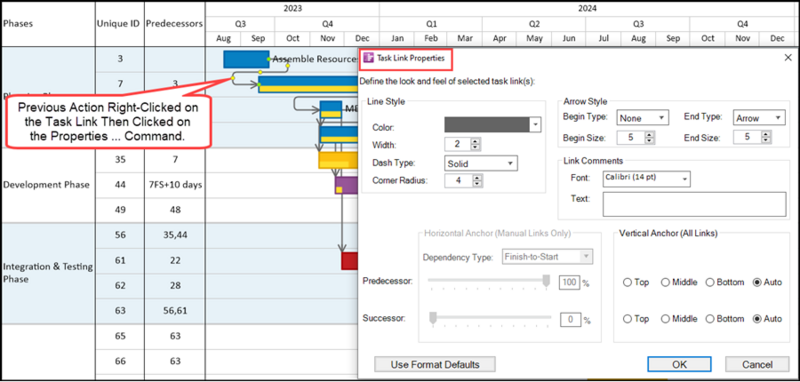Click the 2024 Q2 timescale header
Image resolution: width=800 pixels, height=382 pixels.
point(534,24)
